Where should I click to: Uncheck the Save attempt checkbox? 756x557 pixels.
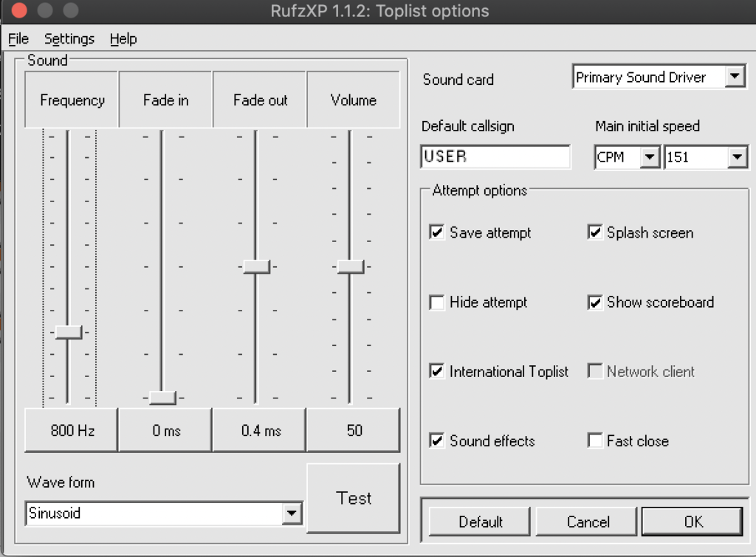point(437,233)
